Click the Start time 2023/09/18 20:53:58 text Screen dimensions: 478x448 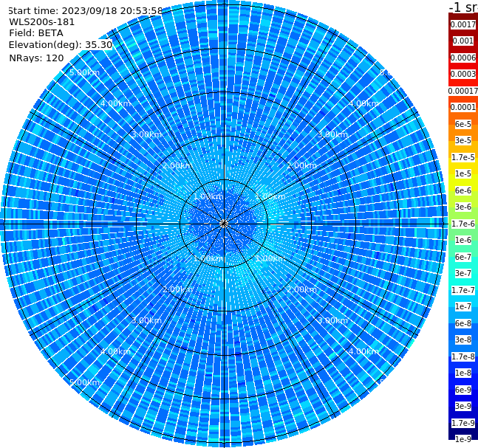point(85,11)
